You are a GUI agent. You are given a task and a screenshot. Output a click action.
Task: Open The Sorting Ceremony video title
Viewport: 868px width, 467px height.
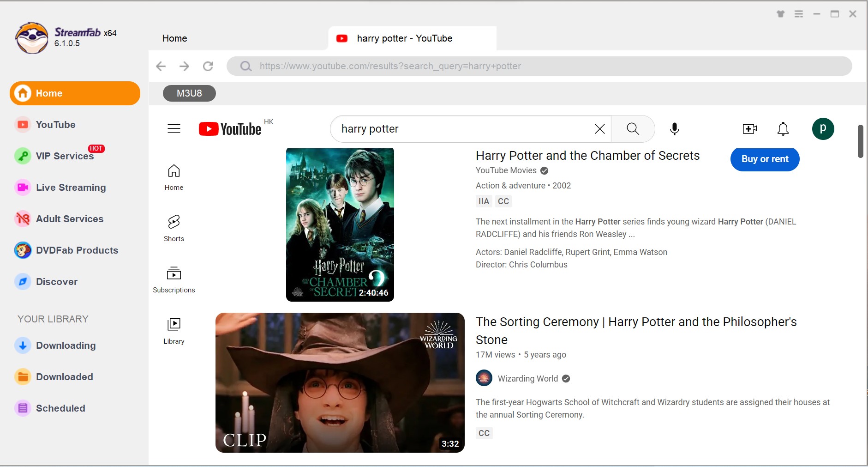[x=636, y=331]
